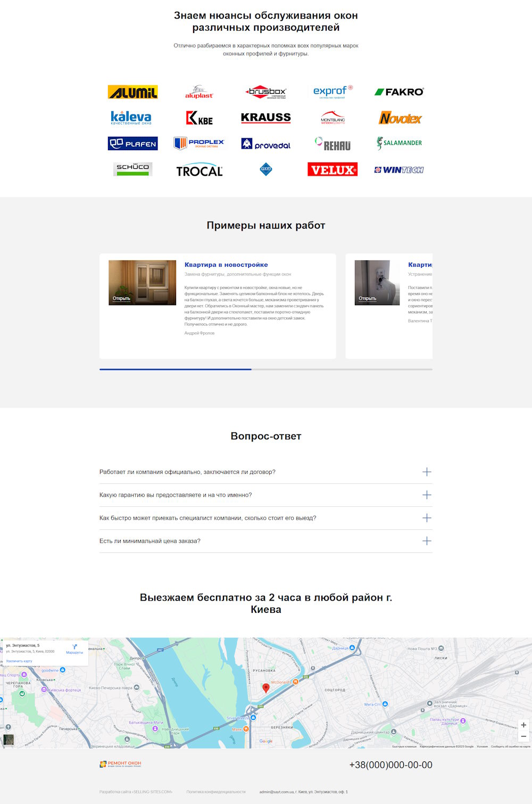Expand question about minimum order price
Viewport: 532px width, 804px height.
[x=266, y=541]
